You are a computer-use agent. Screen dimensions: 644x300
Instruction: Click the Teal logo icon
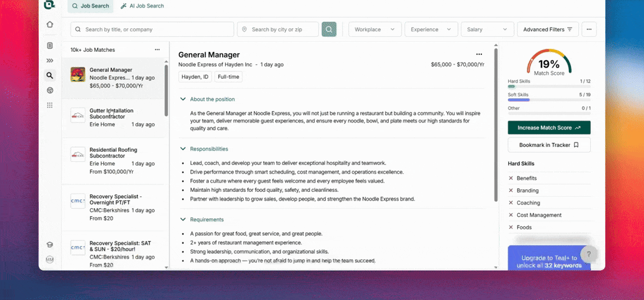(x=49, y=4)
